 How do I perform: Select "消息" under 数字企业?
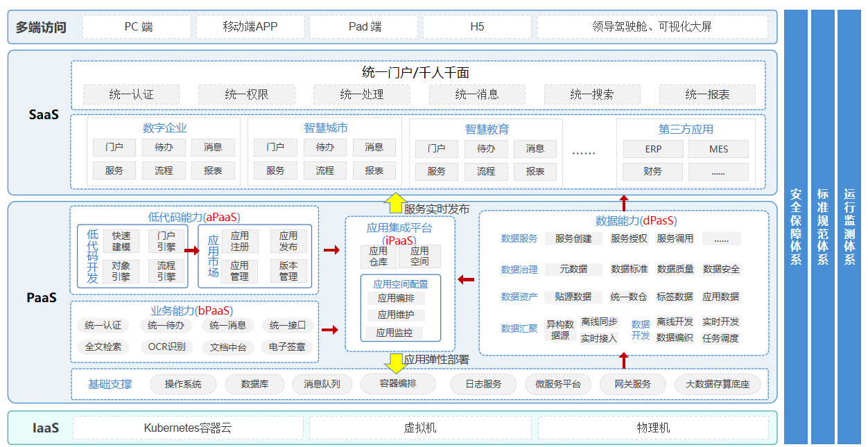[x=213, y=147]
